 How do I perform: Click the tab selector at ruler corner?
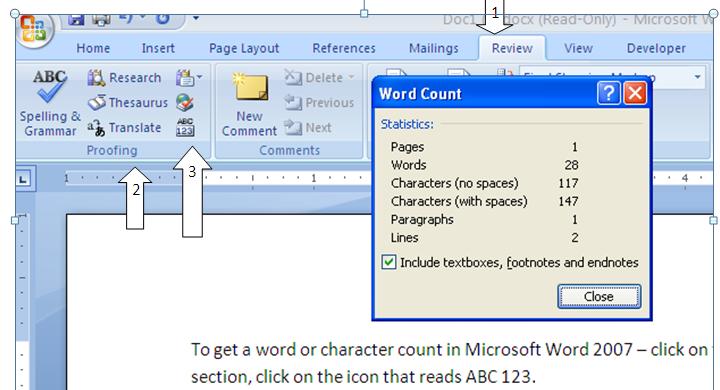click(x=22, y=180)
